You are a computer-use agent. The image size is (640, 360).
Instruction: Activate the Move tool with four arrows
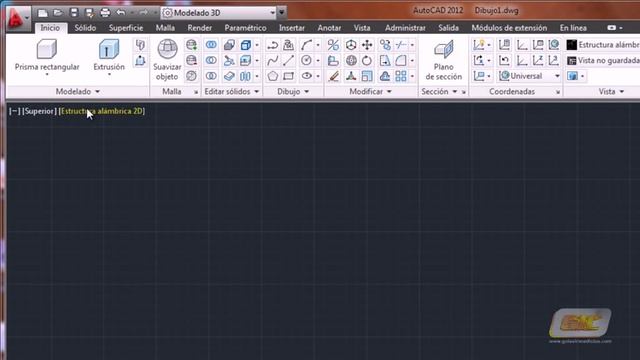coord(367,45)
